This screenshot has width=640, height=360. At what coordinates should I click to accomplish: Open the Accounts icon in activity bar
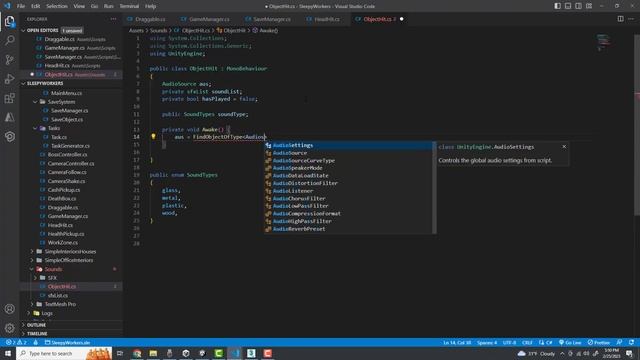9,309
